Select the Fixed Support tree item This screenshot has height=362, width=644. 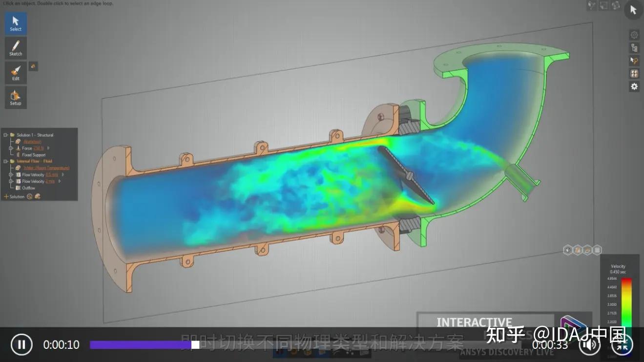point(34,155)
